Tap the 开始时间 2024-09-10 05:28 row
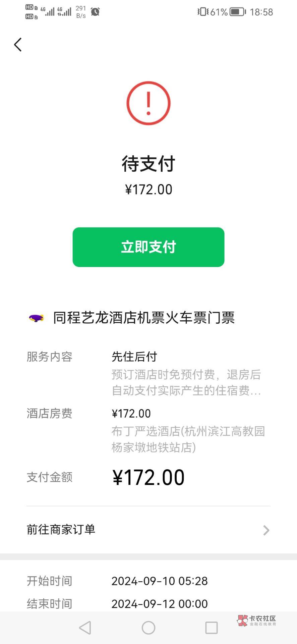This screenshot has width=297, height=644. (x=148, y=581)
